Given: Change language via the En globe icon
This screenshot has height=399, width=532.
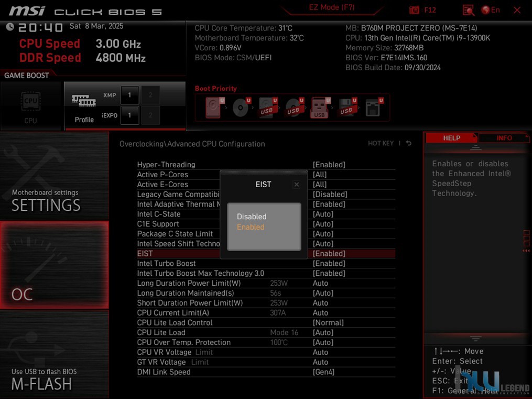Looking at the screenshot, I should coord(491,10).
